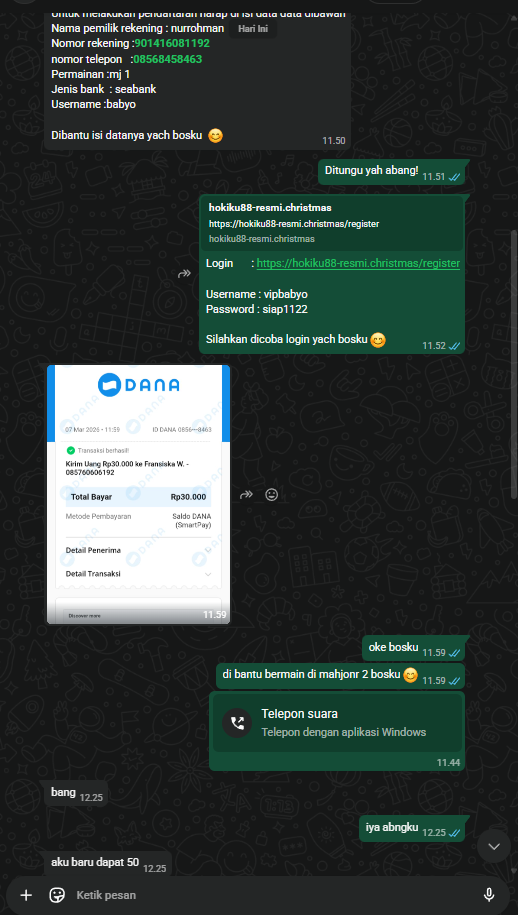Open the Telepon suara call card

coord(337,723)
